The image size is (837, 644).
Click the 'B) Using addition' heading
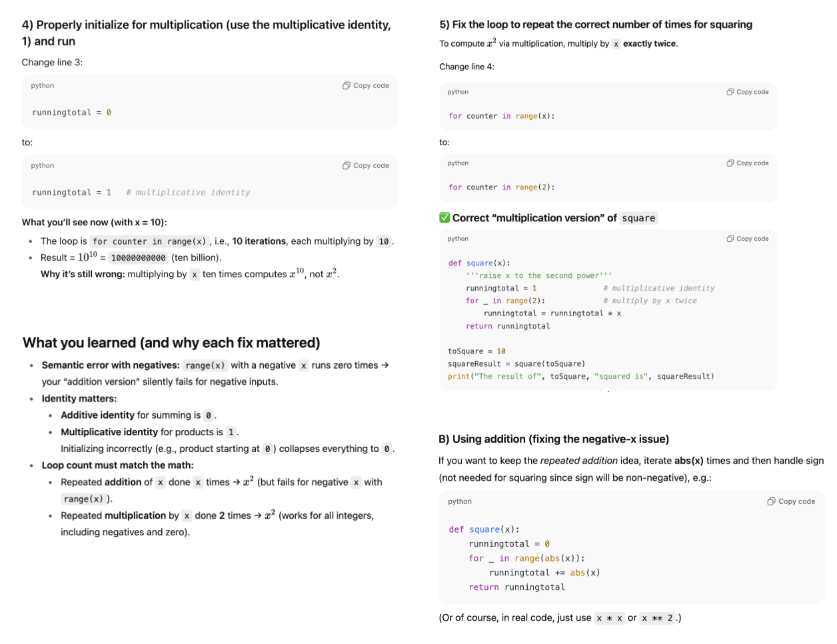(x=554, y=439)
